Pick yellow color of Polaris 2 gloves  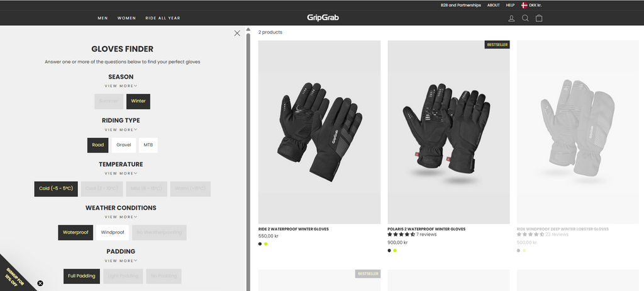(x=395, y=251)
